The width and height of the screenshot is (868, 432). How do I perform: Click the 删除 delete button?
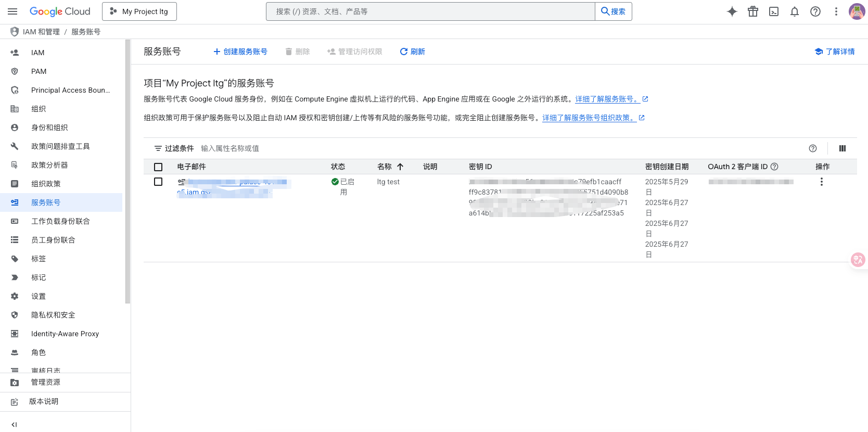click(298, 52)
